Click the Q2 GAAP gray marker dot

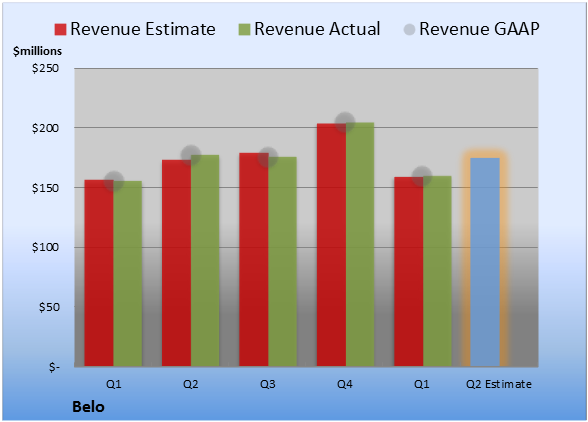pyautogui.click(x=191, y=155)
